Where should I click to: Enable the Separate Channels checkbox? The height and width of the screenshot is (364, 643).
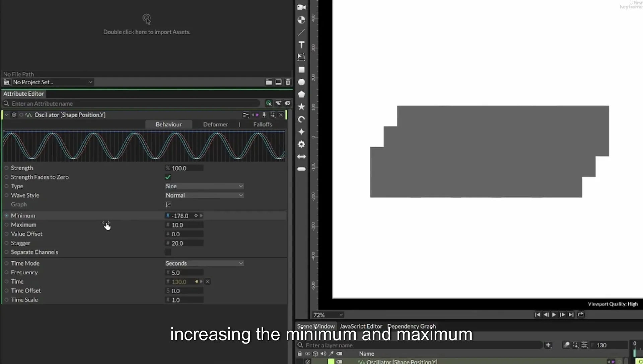(x=168, y=252)
